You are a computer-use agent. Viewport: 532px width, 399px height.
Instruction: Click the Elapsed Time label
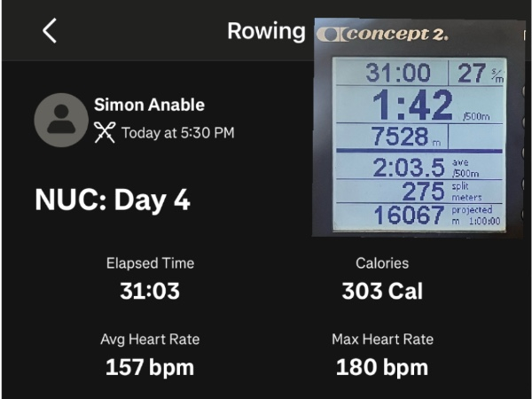point(150,263)
